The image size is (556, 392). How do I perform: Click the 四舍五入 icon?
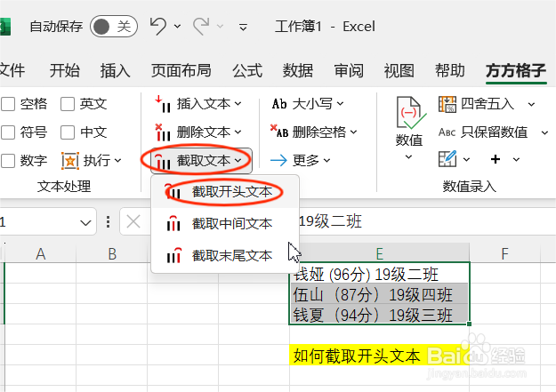click(x=447, y=104)
